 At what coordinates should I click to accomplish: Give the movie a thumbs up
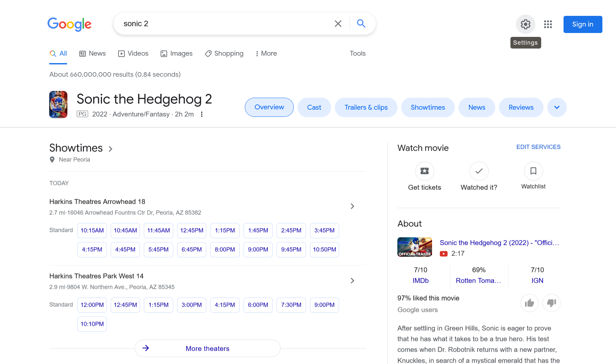[529, 303]
